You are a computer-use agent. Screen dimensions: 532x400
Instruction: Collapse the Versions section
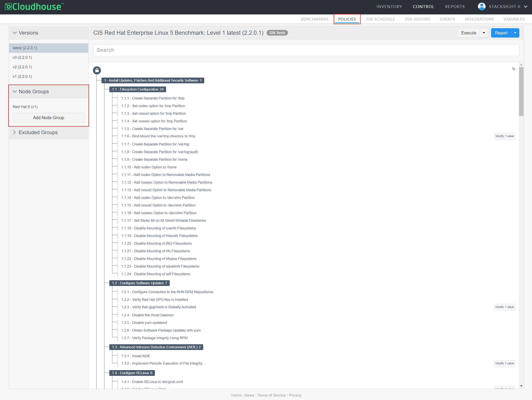[15, 33]
